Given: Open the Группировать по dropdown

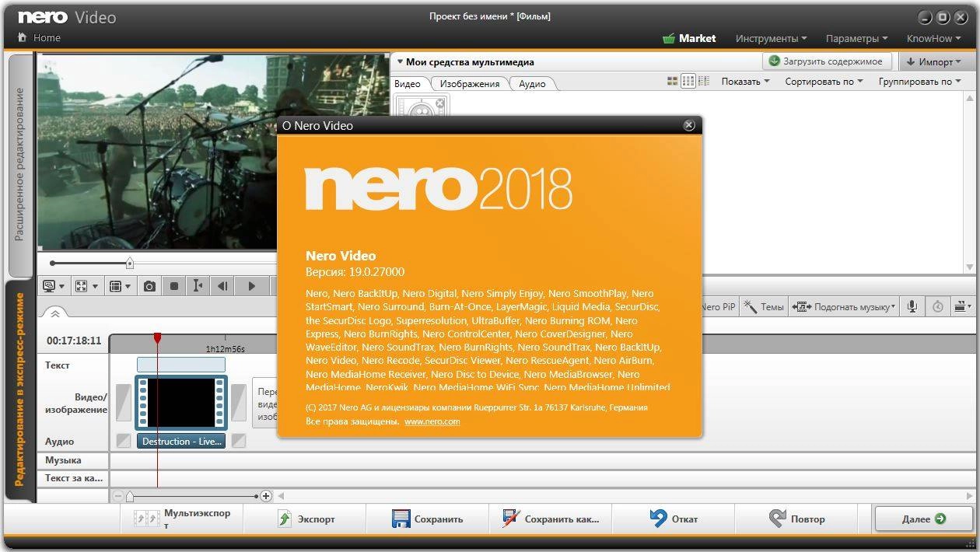Looking at the screenshot, I should tap(919, 81).
